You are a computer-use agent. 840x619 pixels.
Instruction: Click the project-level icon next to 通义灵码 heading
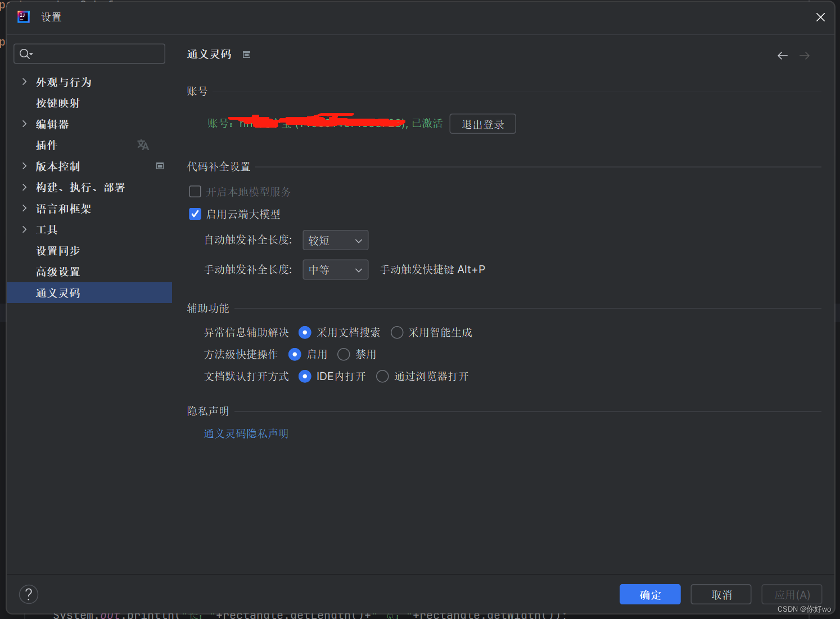(246, 55)
